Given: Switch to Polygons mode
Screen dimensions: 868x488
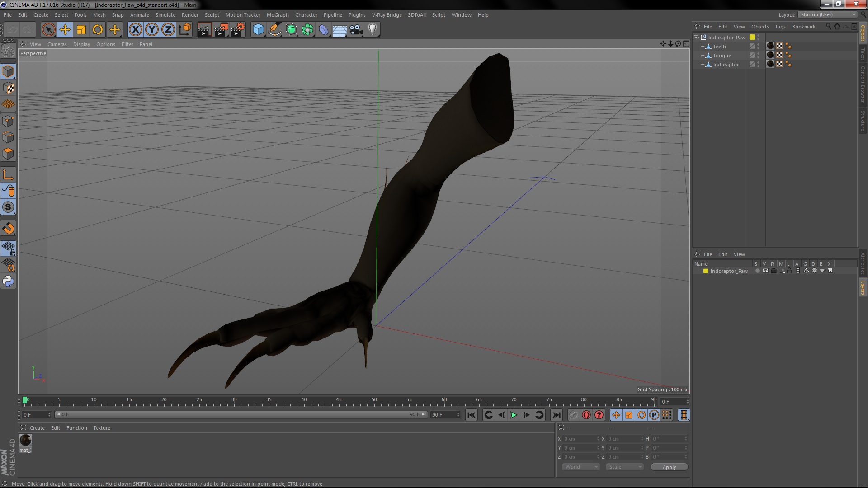Looking at the screenshot, I should pyautogui.click(x=8, y=154).
